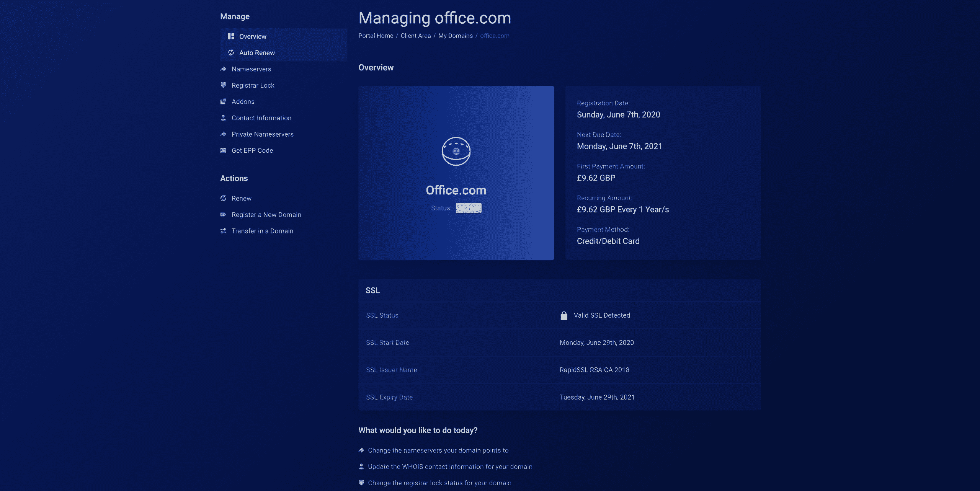Go to Portal Home breadcrumb
This screenshot has width=980, height=491.
376,36
